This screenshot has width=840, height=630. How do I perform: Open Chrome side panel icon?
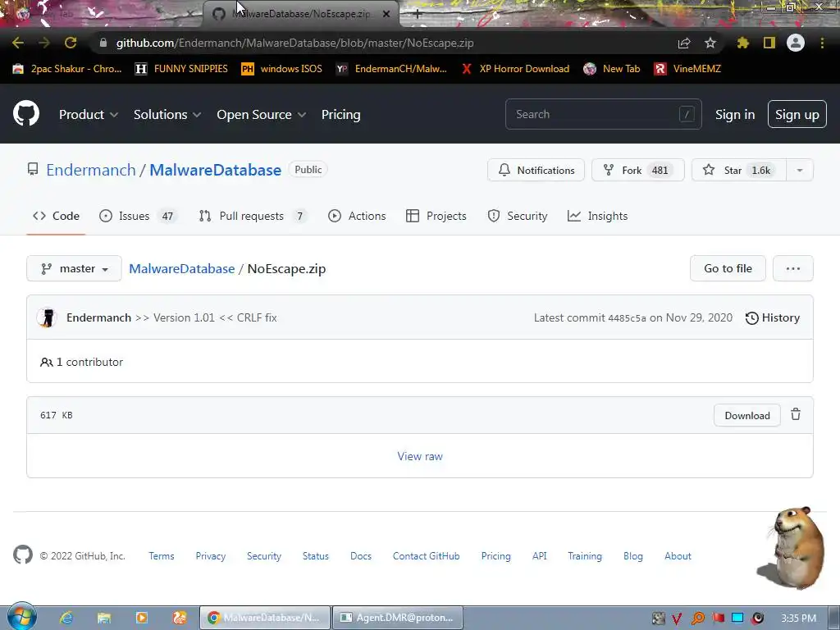[x=769, y=43]
